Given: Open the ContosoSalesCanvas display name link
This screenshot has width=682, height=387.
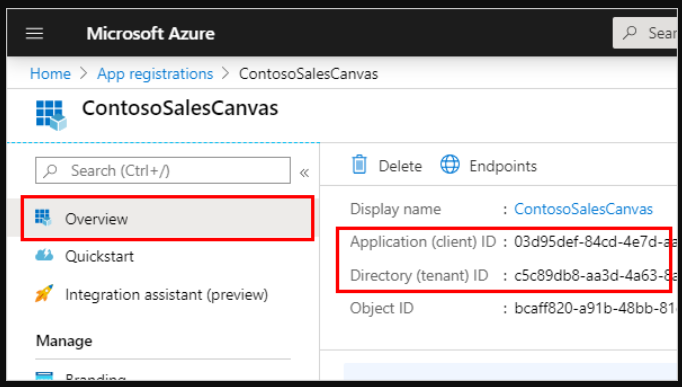Looking at the screenshot, I should pyautogui.click(x=583, y=209).
